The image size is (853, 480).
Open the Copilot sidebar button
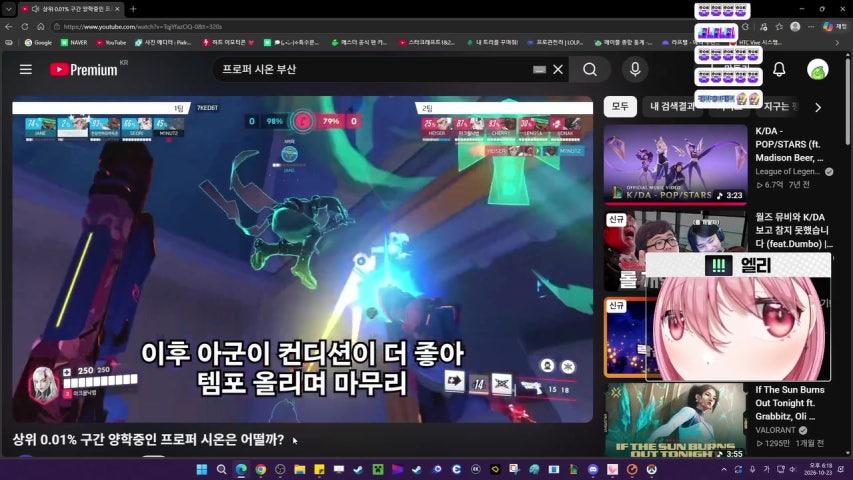click(828, 27)
